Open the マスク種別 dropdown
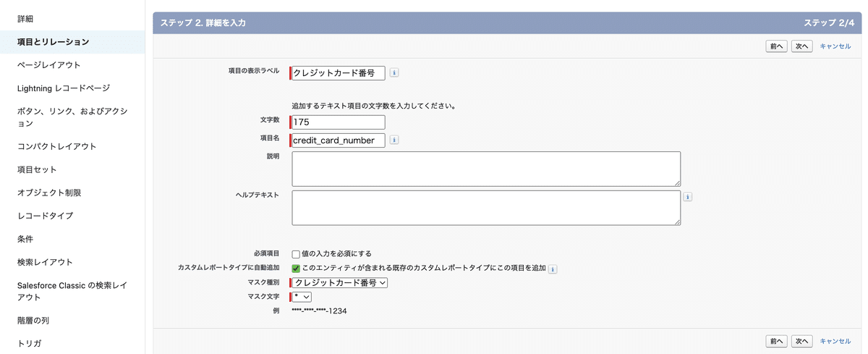The height and width of the screenshot is (354, 868). click(x=340, y=283)
